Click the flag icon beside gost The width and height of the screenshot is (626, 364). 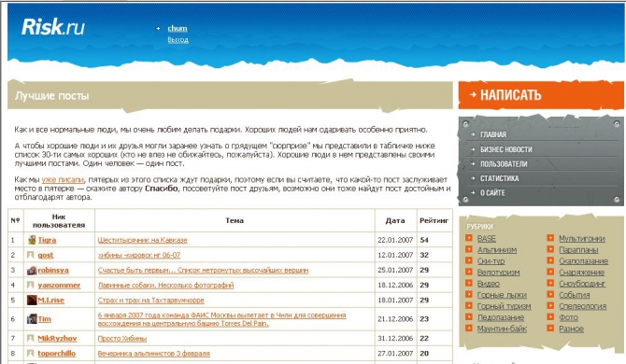tap(30, 255)
